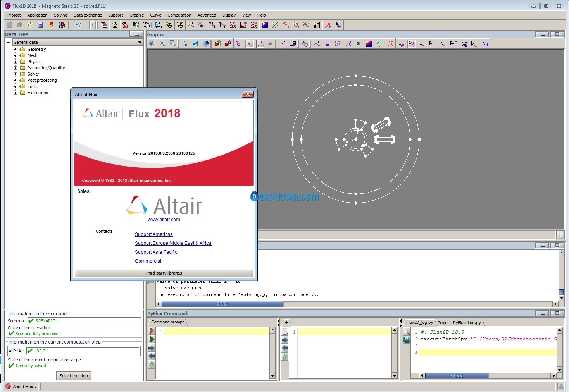This screenshot has width=569, height=392.
Task: Open the General data dropdown arrow
Action: (140, 42)
